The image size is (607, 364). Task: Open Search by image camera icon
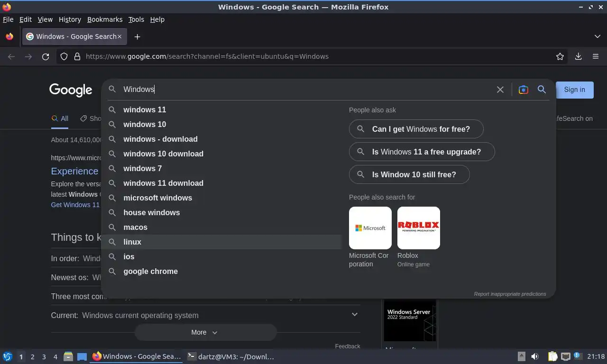[523, 90]
